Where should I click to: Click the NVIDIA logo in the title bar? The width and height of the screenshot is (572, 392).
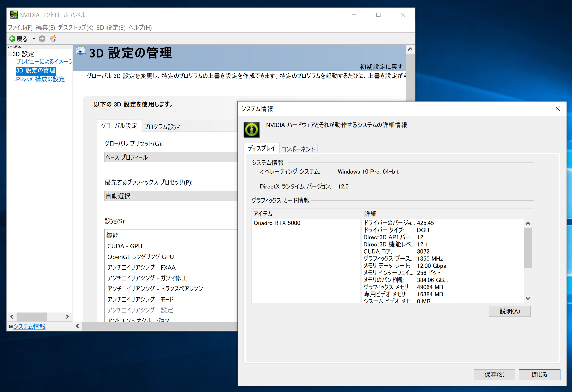tap(14, 14)
